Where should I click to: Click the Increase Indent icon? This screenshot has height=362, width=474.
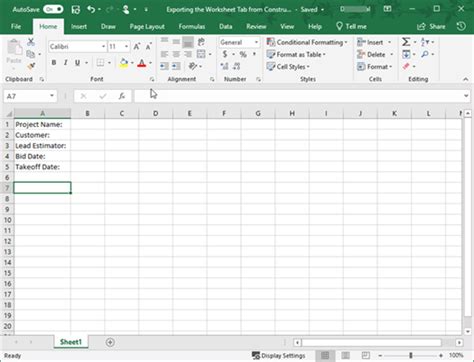tap(176, 66)
